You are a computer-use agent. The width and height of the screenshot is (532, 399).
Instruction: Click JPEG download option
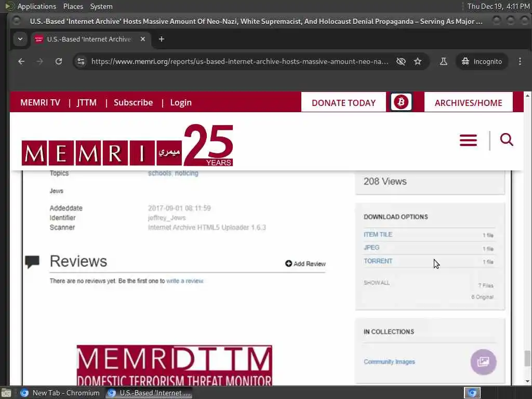point(371,248)
